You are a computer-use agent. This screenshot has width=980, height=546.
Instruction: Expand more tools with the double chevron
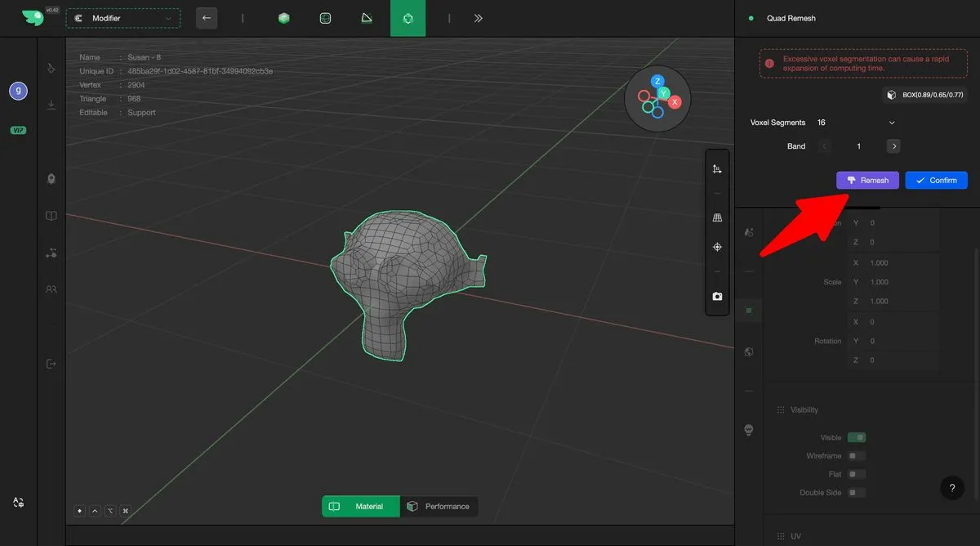click(479, 18)
